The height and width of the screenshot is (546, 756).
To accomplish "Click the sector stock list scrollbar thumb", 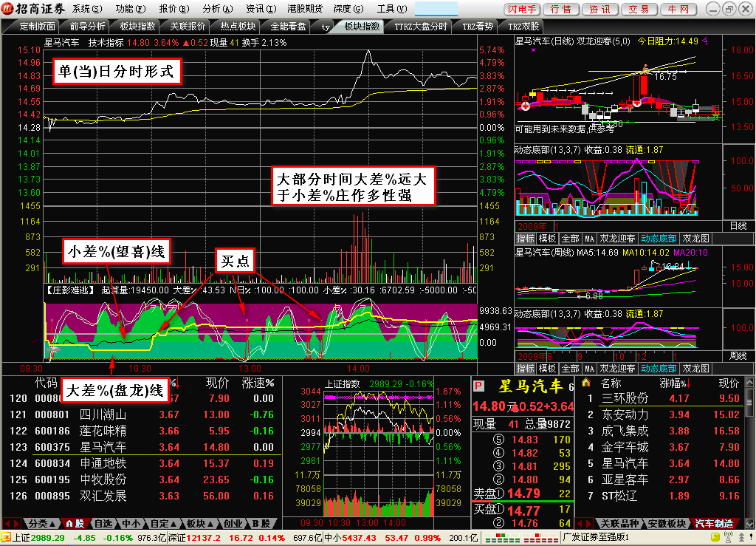I will point(750,402).
